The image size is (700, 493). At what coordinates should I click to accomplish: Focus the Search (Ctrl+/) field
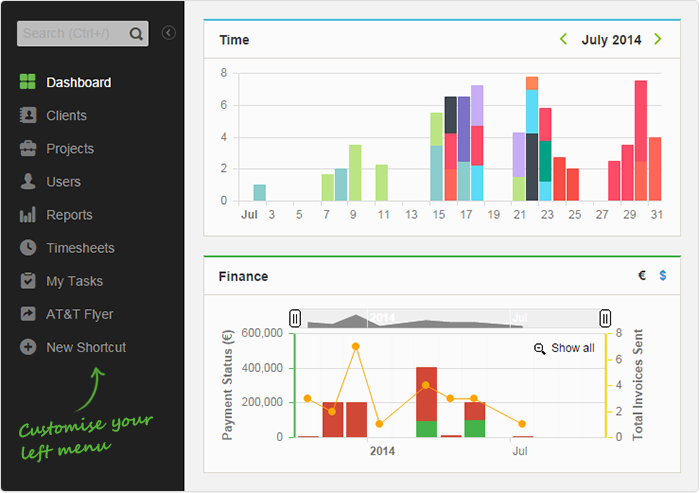coord(83,33)
